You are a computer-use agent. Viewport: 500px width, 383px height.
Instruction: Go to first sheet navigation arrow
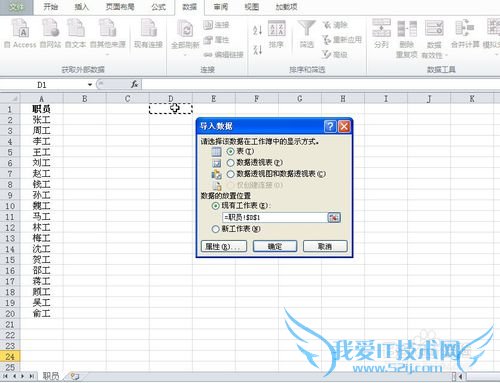point(6,376)
